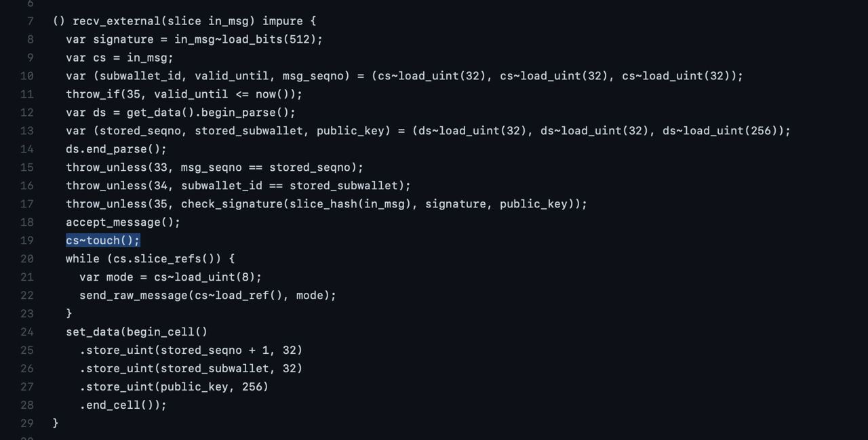Click line number 24 beside set_data
868x440 pixels.
click(x=26, y=332)
